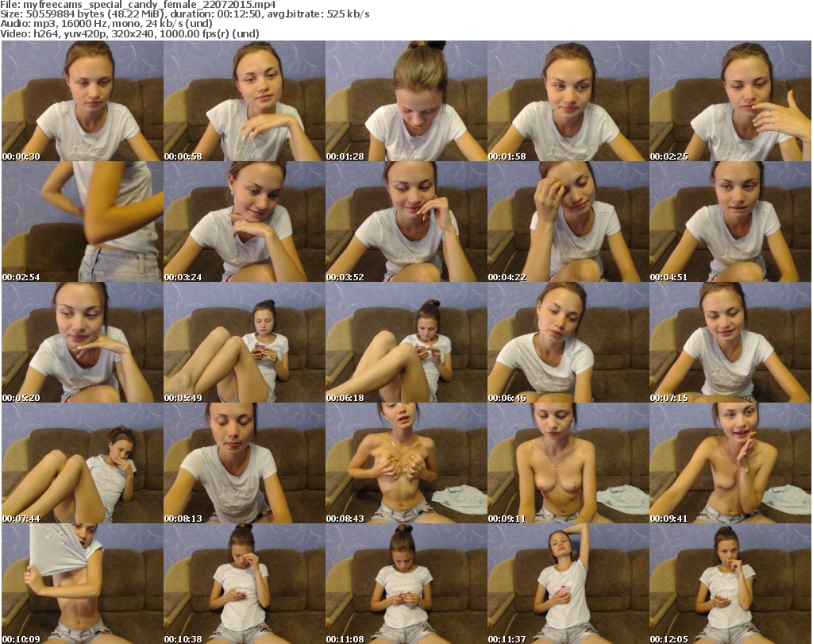Open the frame marked 00:03:52
The image size is (813, 644).
tap(406, 222)
